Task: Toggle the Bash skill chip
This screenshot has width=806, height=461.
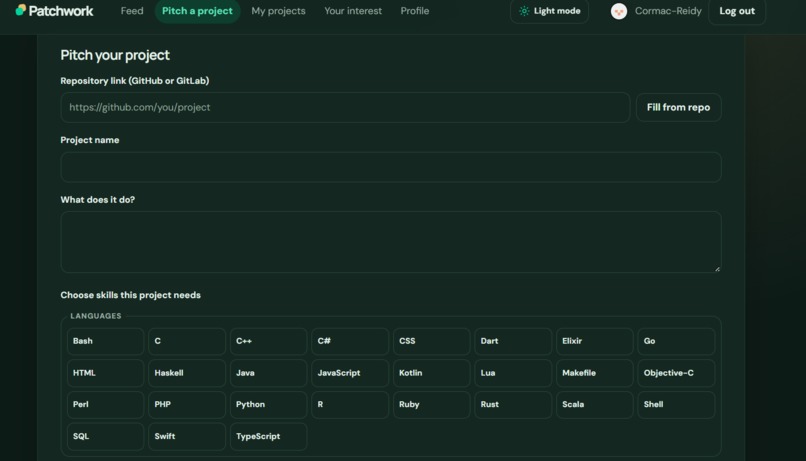Action: coord(105,341)
